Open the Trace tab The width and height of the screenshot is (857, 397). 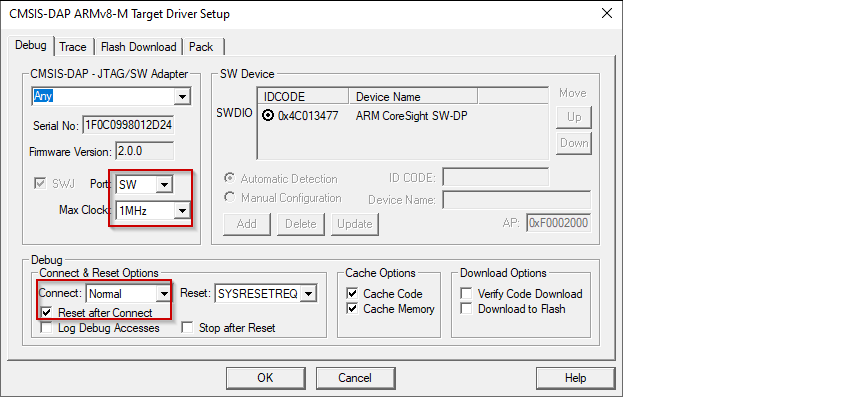(73, 47)
